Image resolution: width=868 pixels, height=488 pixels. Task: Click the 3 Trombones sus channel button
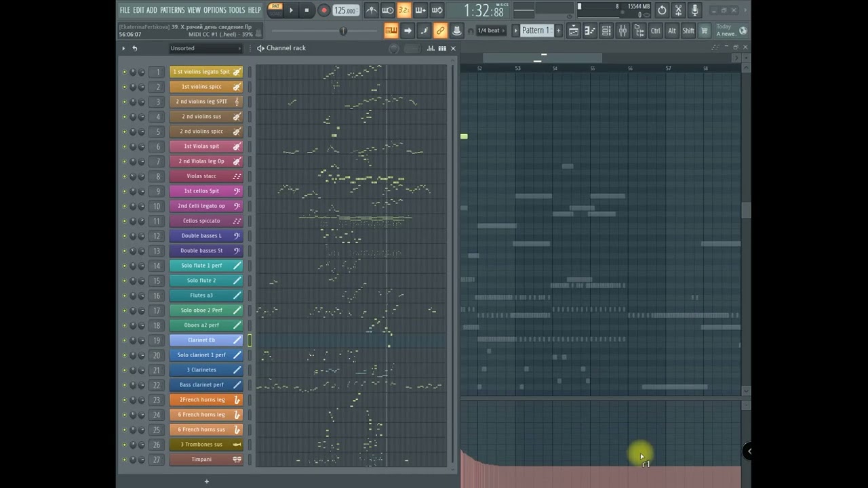click(206, 445)
